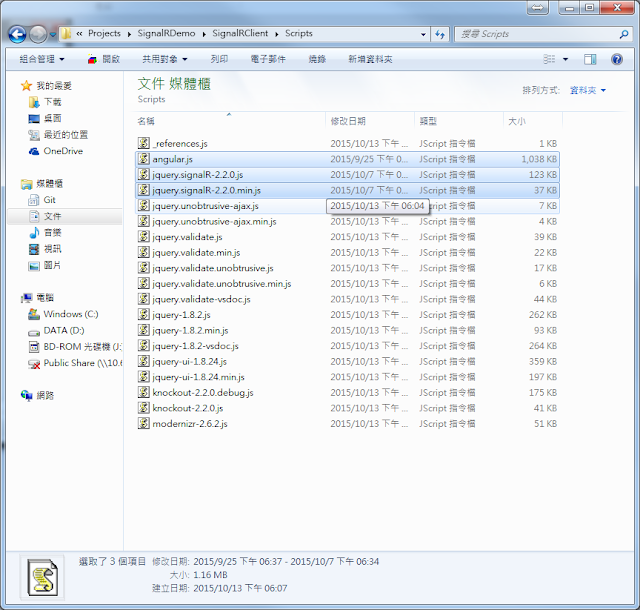This screenshot has width=640, height=610.
Task: Open the address bar history dropdown arrow
Action: 423,34
